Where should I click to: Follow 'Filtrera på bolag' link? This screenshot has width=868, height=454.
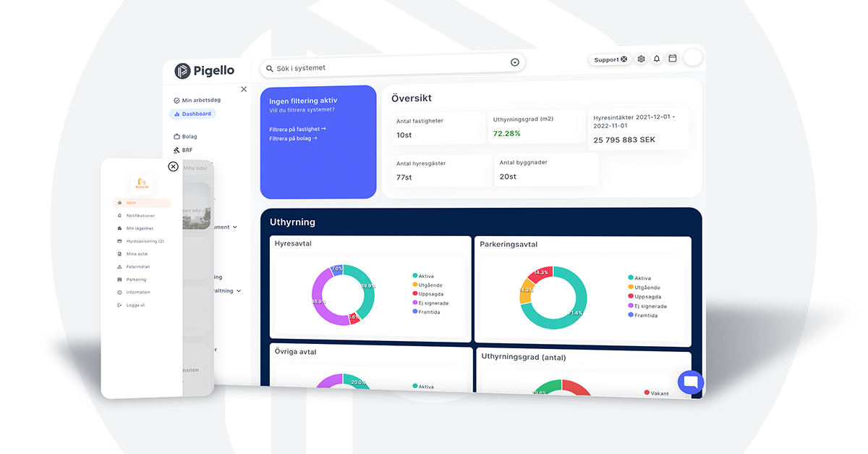click(293, 138)
